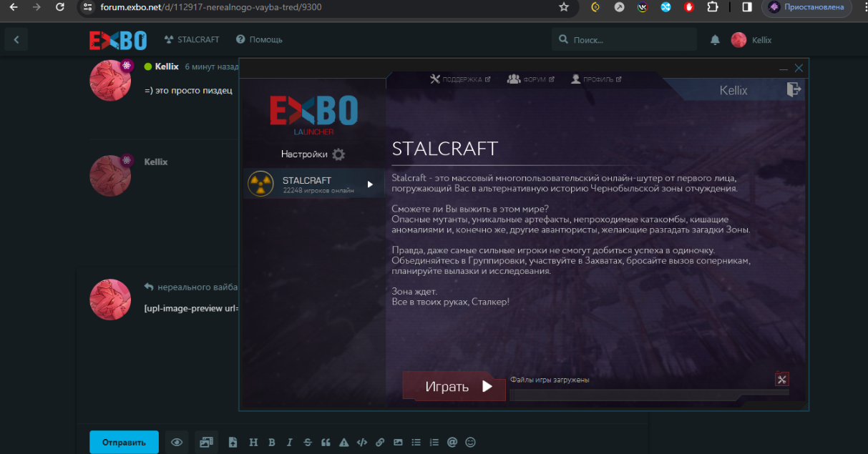Open the blue shuffle-arrows extension icon
868x454 pixels.
coord(665,7)
